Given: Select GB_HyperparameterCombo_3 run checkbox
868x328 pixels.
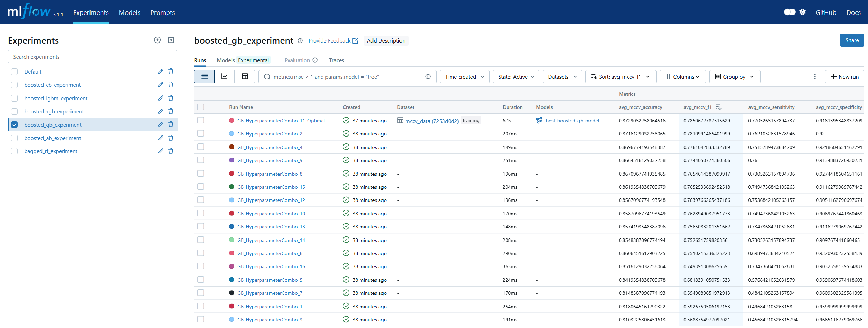Looking at the screenshot, I should click(200, 319).
